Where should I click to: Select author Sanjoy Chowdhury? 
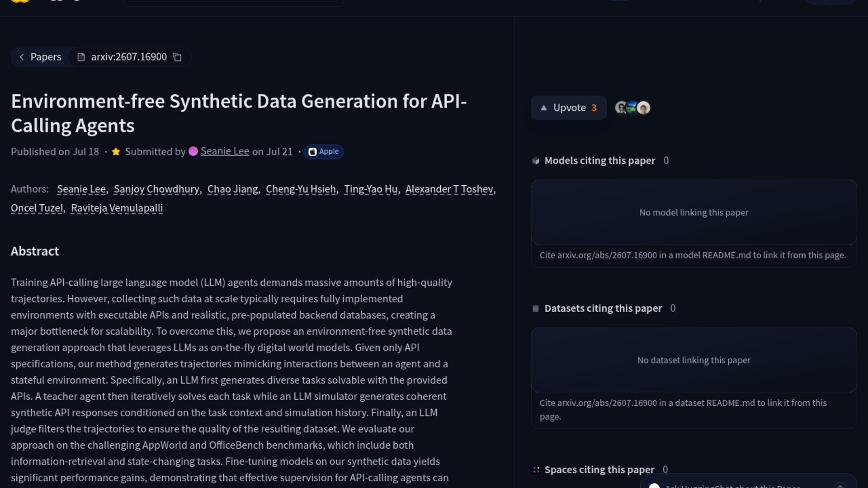point(156,189)
